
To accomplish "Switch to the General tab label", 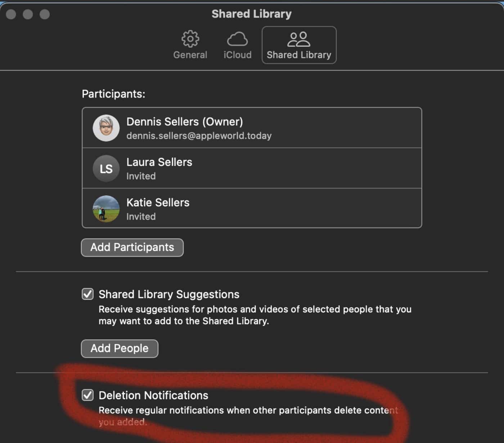I will tap(190, 55).
